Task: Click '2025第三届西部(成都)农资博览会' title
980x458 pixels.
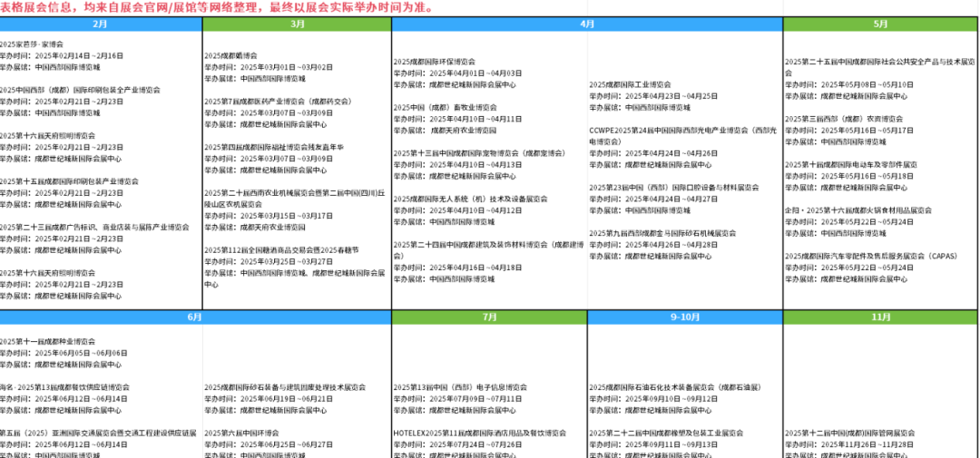Action: [844, 119]
